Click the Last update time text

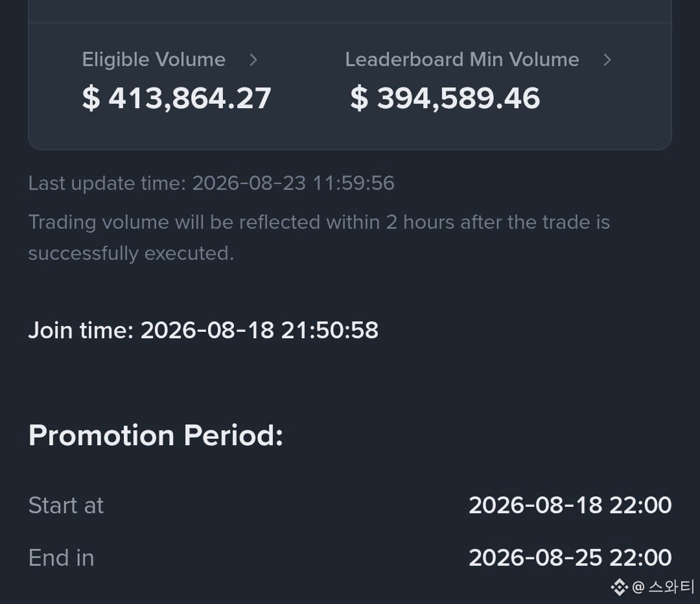[211, 183]
